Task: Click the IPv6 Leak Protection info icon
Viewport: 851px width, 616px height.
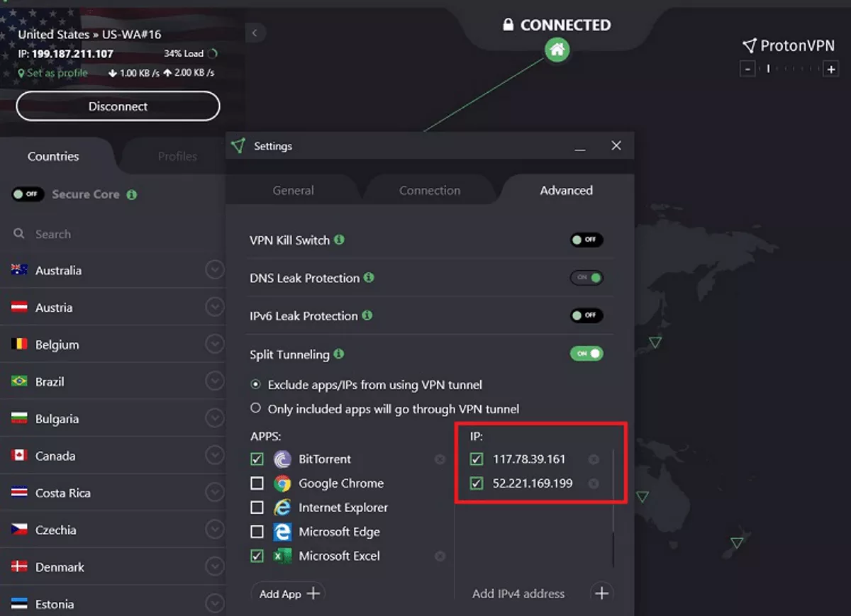Action: tap(367, 315)
